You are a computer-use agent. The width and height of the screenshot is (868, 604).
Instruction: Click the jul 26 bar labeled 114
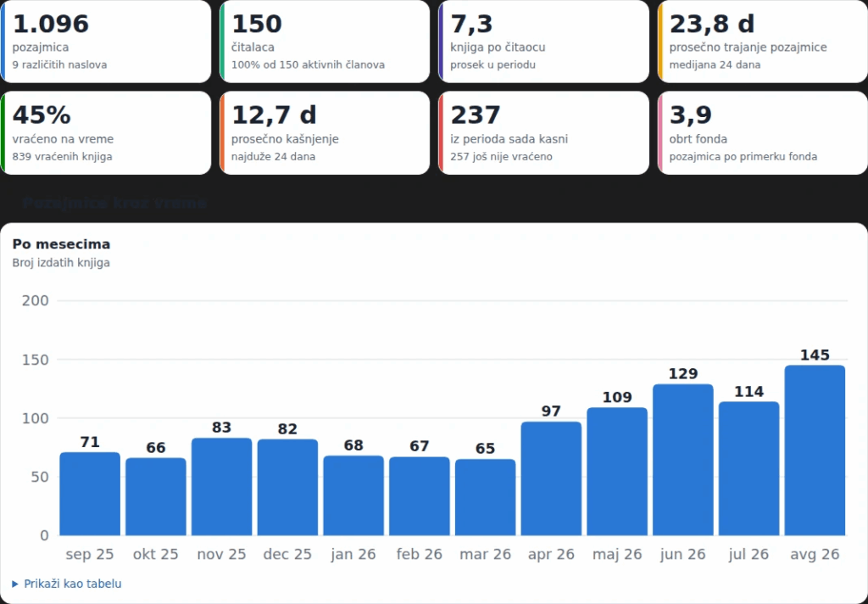tap(748, 468)
